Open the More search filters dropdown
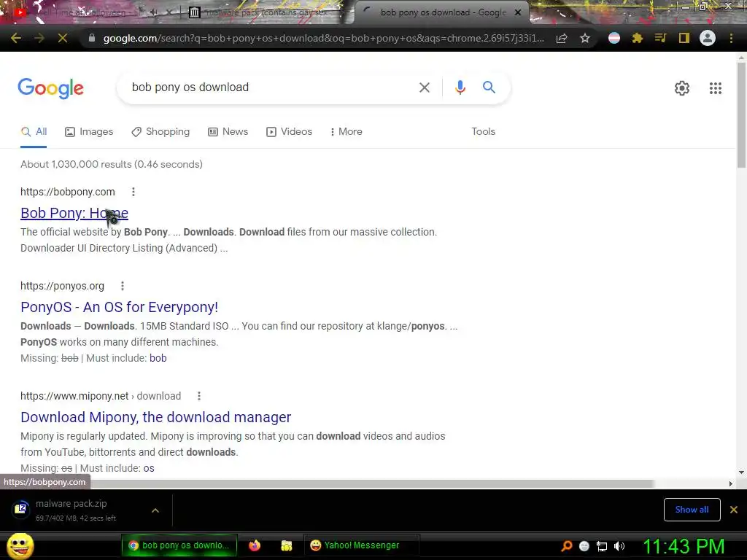Viewport: 747px width, 560px height. [x=347, y=131]
